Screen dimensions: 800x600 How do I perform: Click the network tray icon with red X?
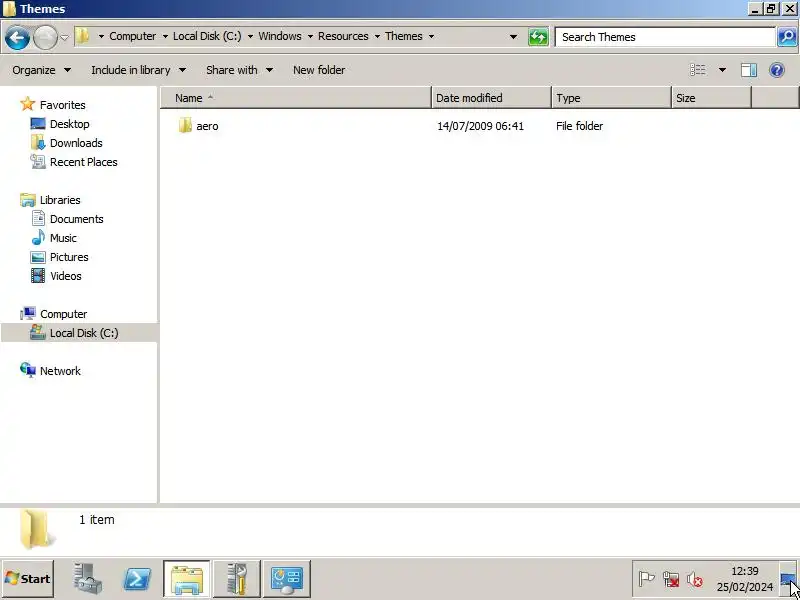coord(671,579)
